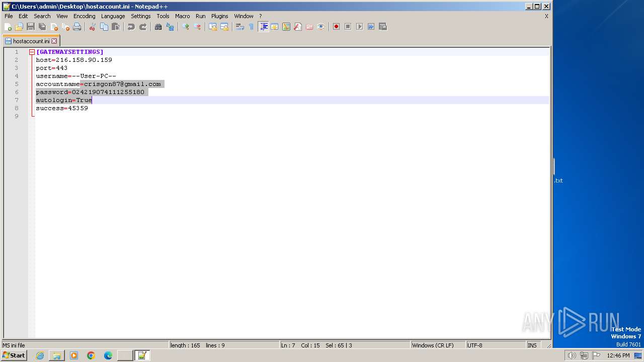Click the Stop recording macro icon
Viewport: 644px width, 362px height.
[348, 27]
